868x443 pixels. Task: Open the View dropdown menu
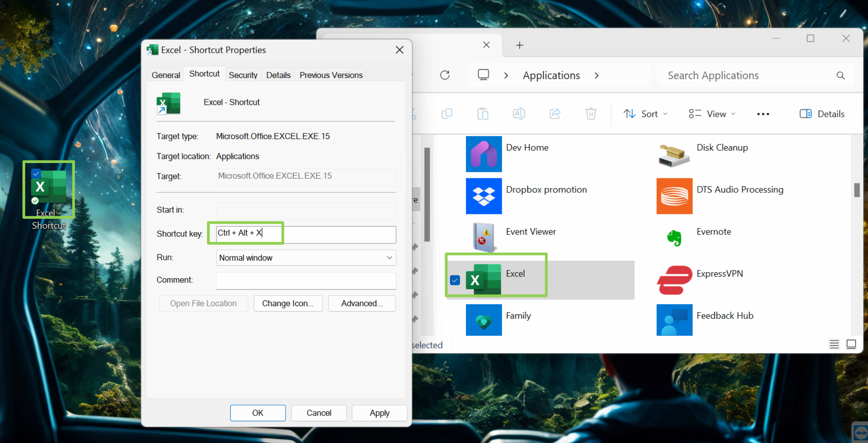(x=712, y=114)
